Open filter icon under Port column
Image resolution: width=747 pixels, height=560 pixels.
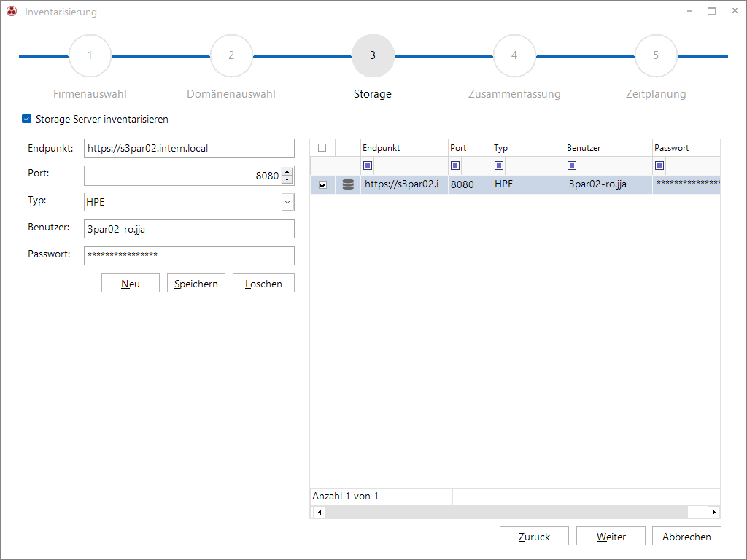455,166
